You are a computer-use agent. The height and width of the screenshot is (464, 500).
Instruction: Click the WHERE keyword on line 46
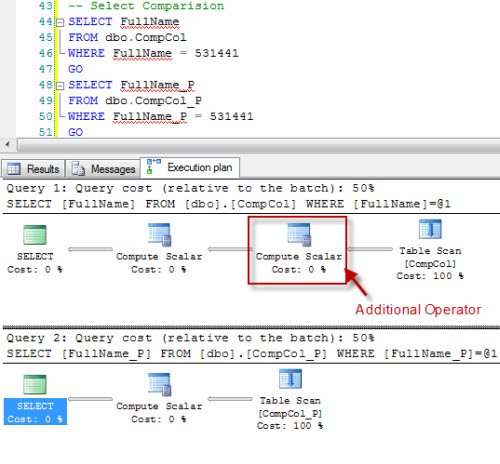(86, 53)
